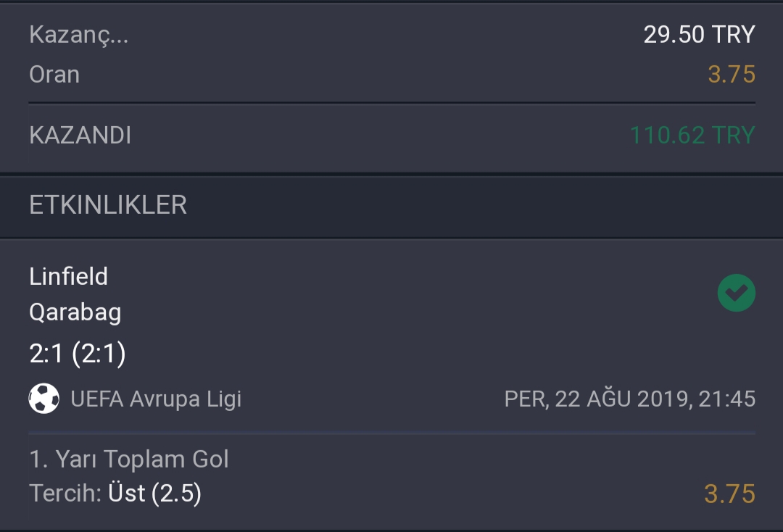
Task: Click the Üst (2.5) pick text
Action: [155, 493]
